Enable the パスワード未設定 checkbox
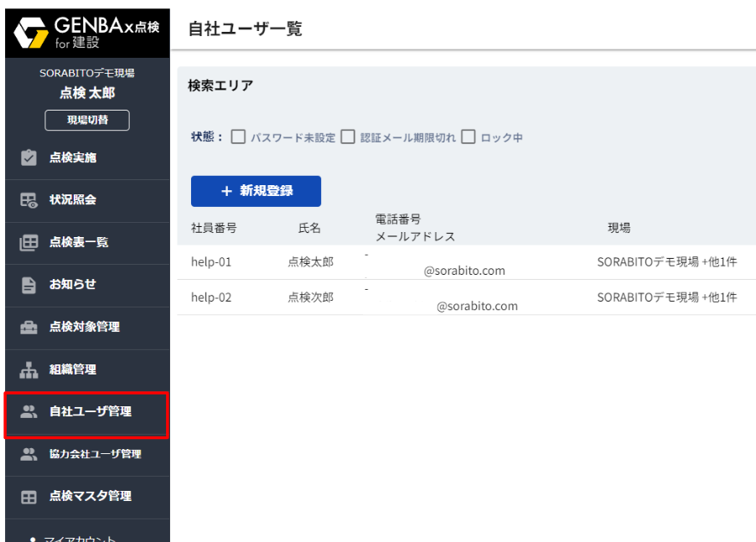This screenshot has width=756, height=542. (238, 137)
